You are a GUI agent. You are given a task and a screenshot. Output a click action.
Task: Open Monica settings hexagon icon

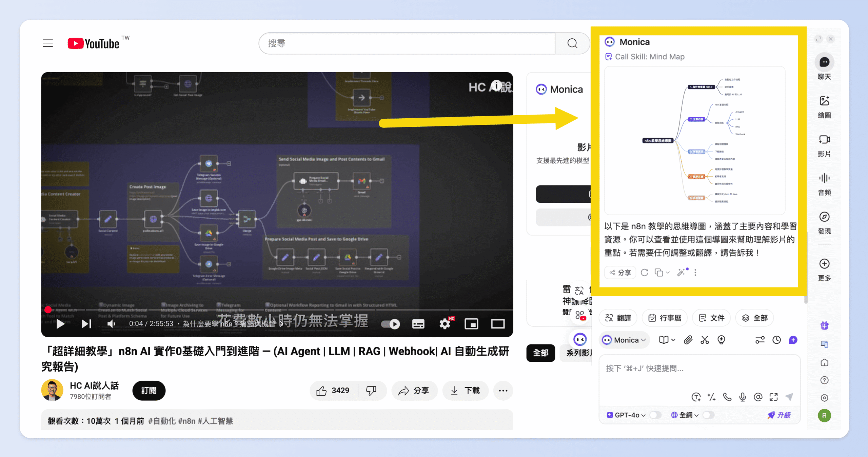[x=825, y=398]
